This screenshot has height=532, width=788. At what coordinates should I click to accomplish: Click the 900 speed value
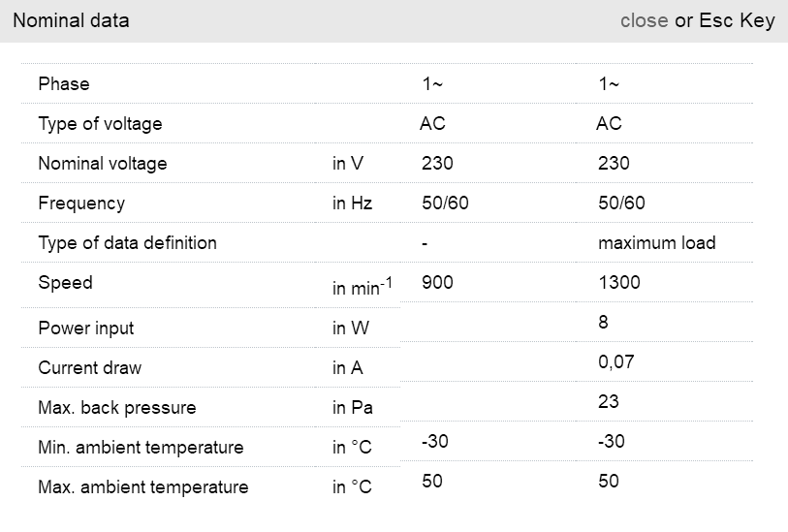pos(437,283)
